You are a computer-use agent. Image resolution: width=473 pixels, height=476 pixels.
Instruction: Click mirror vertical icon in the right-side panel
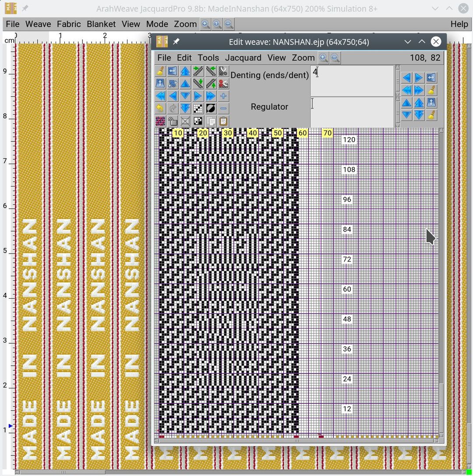pos(431,102)
